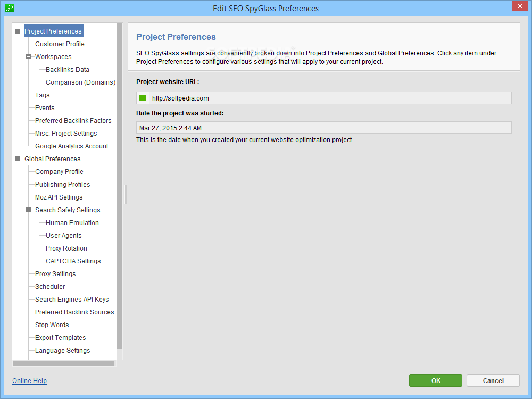Select the Tags item
Screen dimensions: 532x399
click(43, 95)
